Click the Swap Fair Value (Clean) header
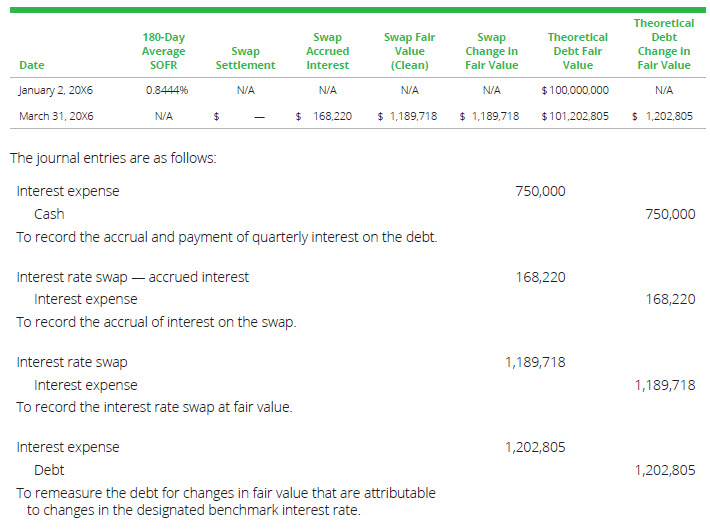This screenshot has height=530, width=710. 409,51
